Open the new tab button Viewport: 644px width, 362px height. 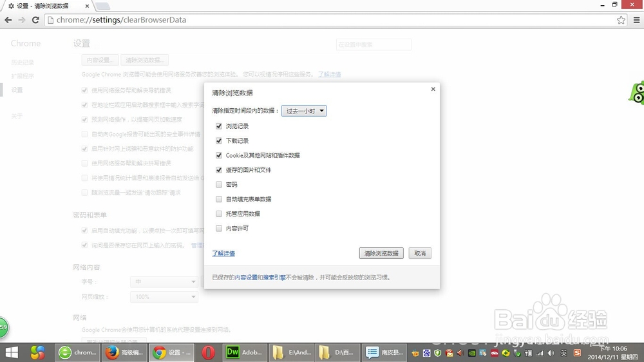tap(102, 6)
